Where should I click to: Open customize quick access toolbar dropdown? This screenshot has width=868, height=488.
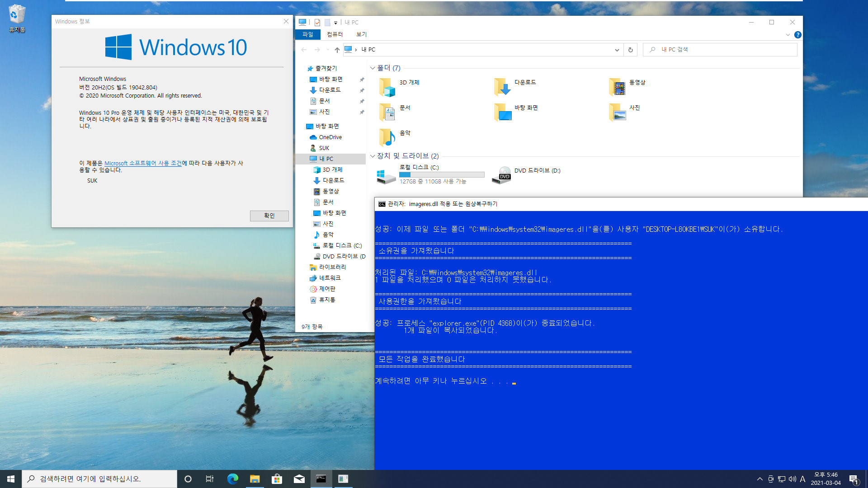point(335,23)
